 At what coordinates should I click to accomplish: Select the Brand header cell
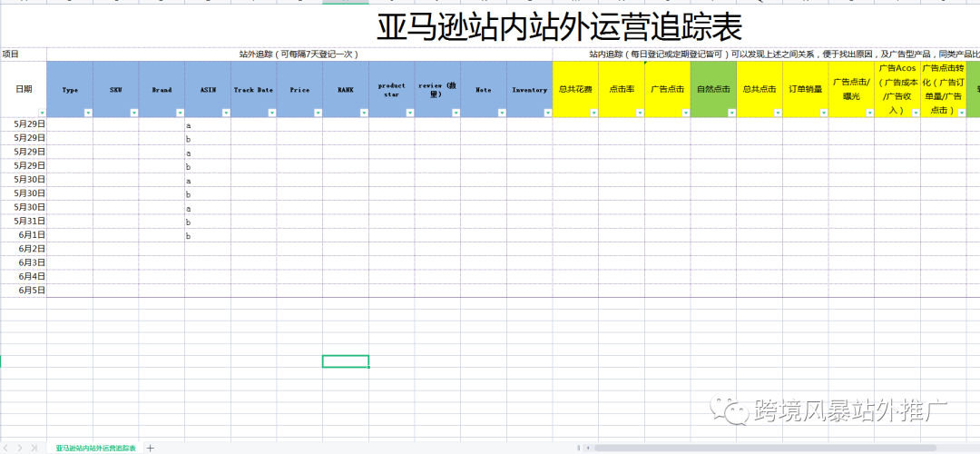162,89
